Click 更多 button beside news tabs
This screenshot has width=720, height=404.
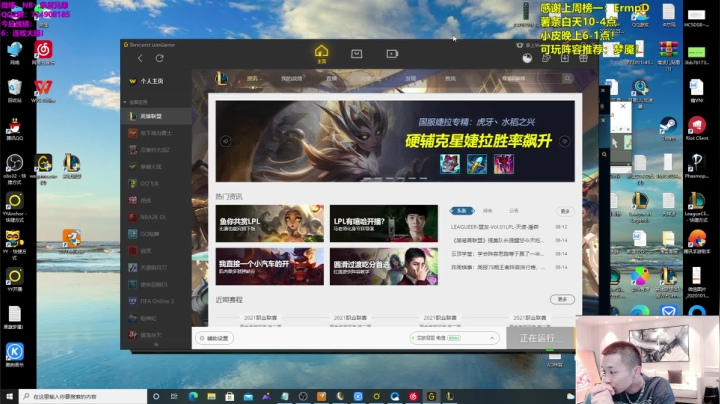coord(565,211)
